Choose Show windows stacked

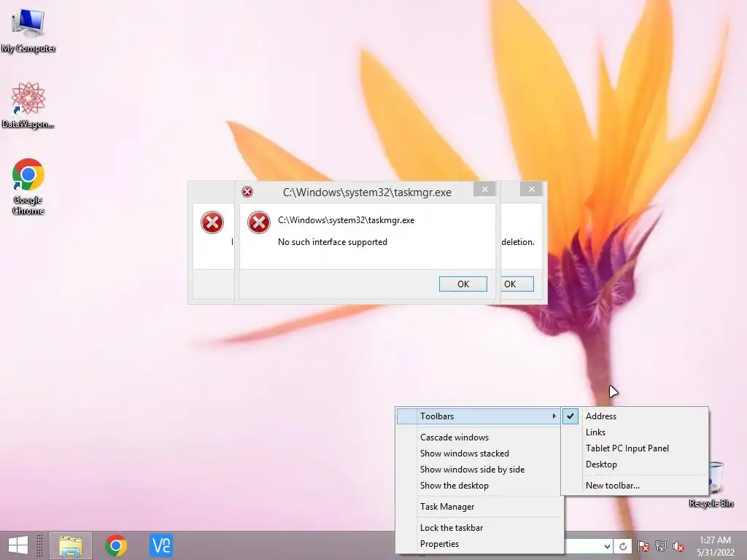pos(479,454)
